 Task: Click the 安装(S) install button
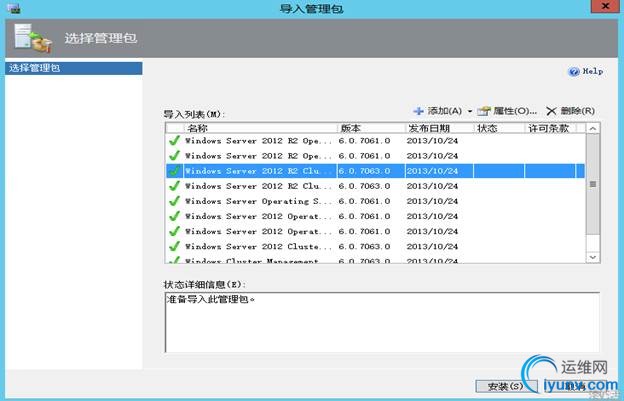point(505,386)
